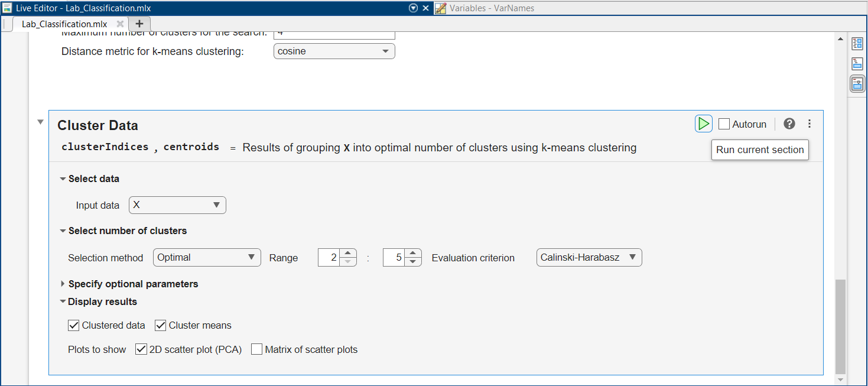Switch to output inline view
The image size is (868, 386).
click(x=857, y=64)
